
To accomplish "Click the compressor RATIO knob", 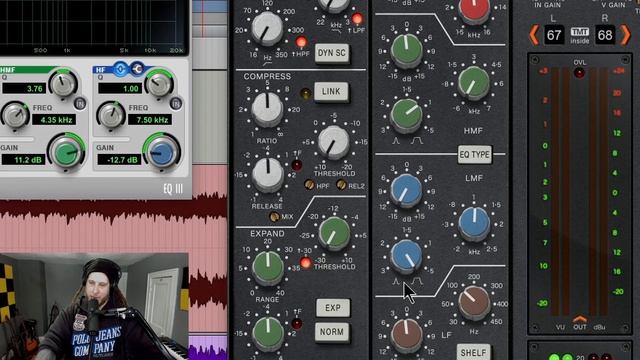I will click(267, 109).
